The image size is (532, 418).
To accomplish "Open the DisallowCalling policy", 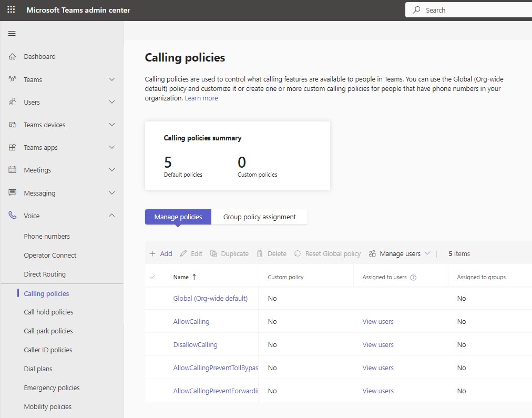I will [x=196, y=345].
